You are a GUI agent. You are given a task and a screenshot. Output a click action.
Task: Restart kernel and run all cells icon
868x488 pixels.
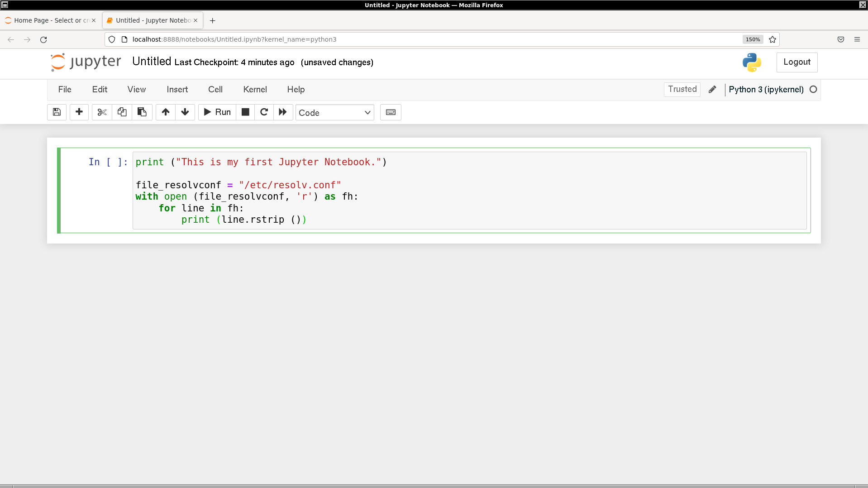click(283, 112)
